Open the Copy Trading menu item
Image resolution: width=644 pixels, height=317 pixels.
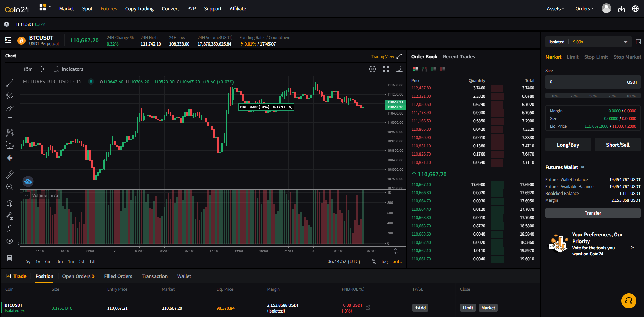(x=139, y=8)
